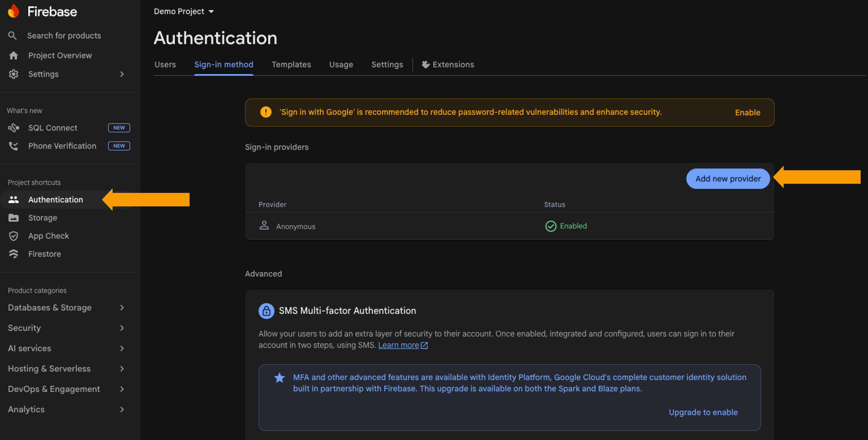Expand the Settings chevron in the sidebar

122,74
